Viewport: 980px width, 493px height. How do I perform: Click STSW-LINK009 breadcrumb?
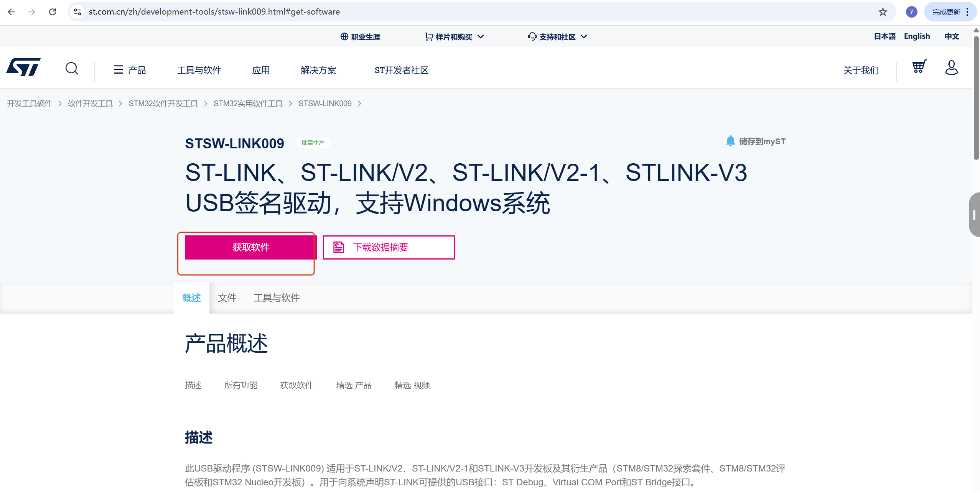pos(325,104)
